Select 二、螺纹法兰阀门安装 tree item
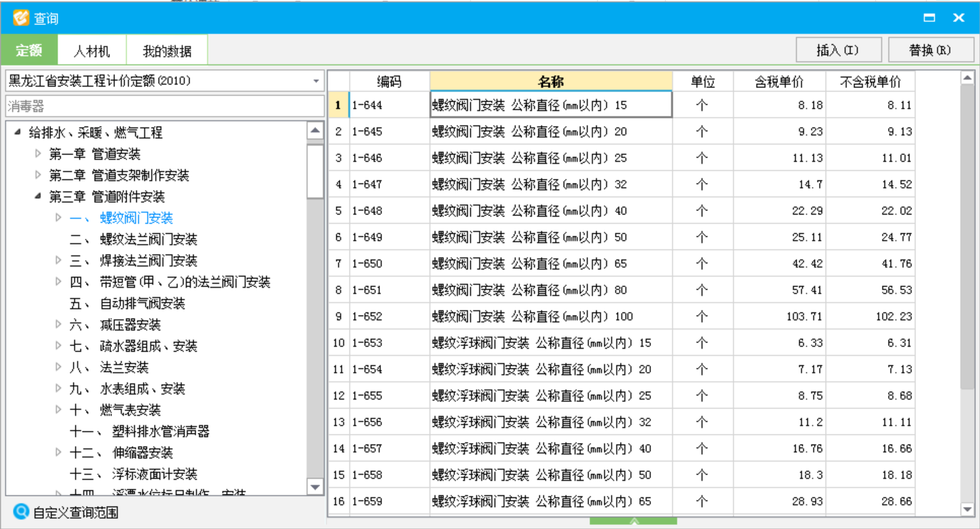The height and width of the screenshot is (529, 980). [133, 240]
